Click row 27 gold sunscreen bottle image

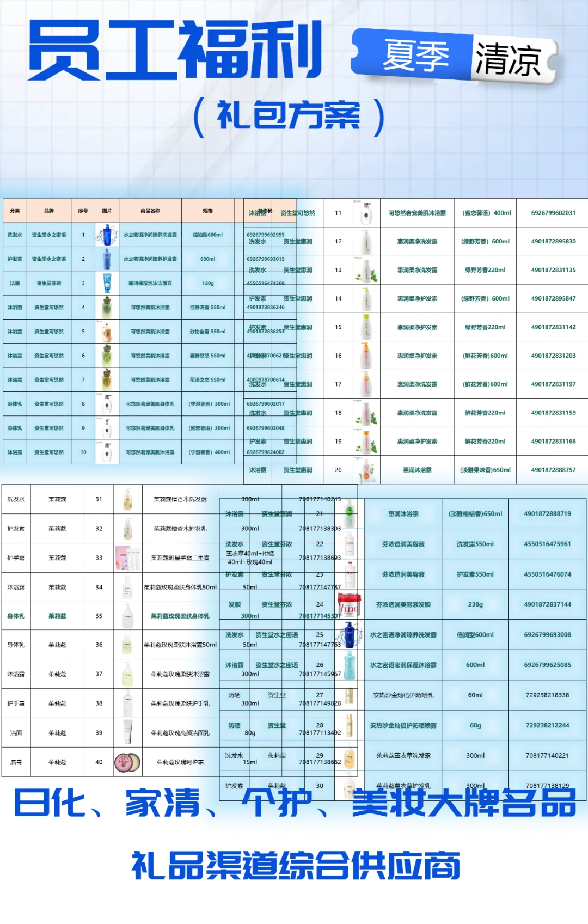pyautogui.click(x=350, y=695)
